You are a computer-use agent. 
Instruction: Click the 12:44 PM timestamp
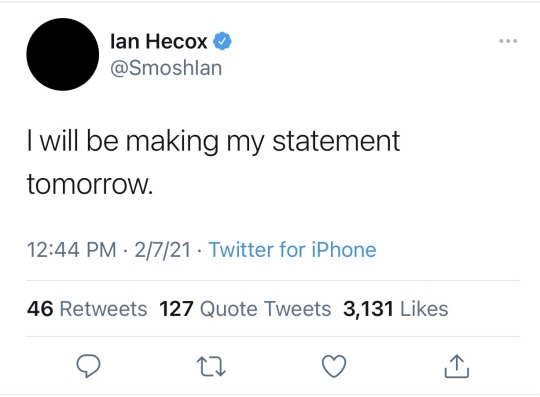(x=72, y=250)
